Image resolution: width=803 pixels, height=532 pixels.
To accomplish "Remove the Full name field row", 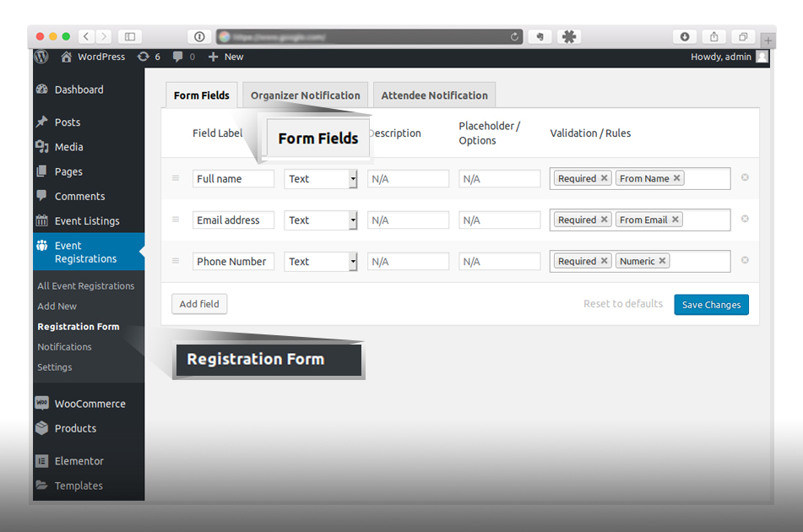I will (745, 177).
